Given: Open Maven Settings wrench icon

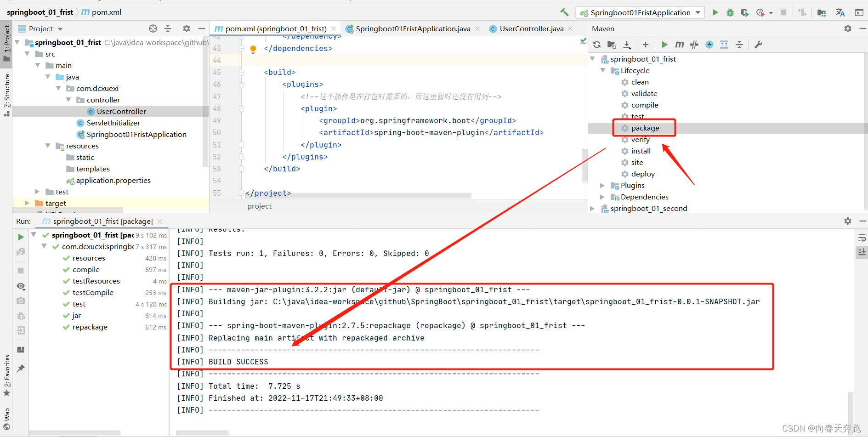Looking at the screenshot, I should 758,45.
